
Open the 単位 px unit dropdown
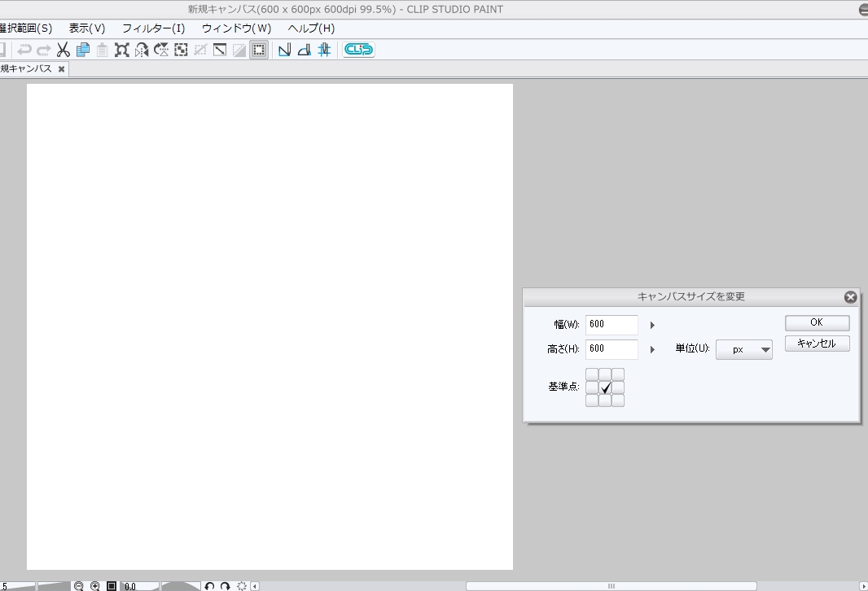743,350
